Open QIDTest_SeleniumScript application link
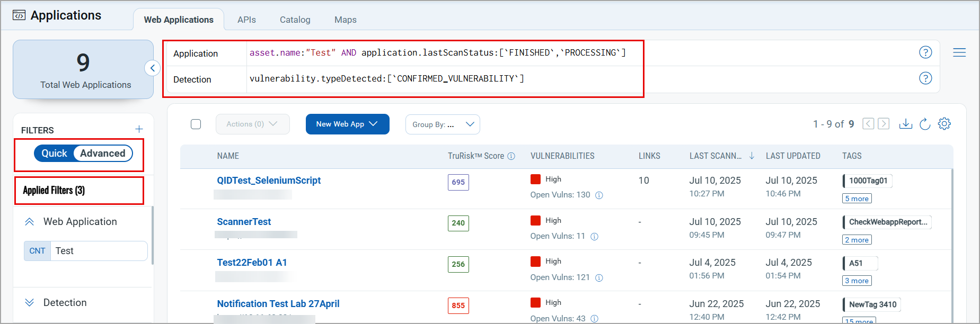 [x=269, y=181]
